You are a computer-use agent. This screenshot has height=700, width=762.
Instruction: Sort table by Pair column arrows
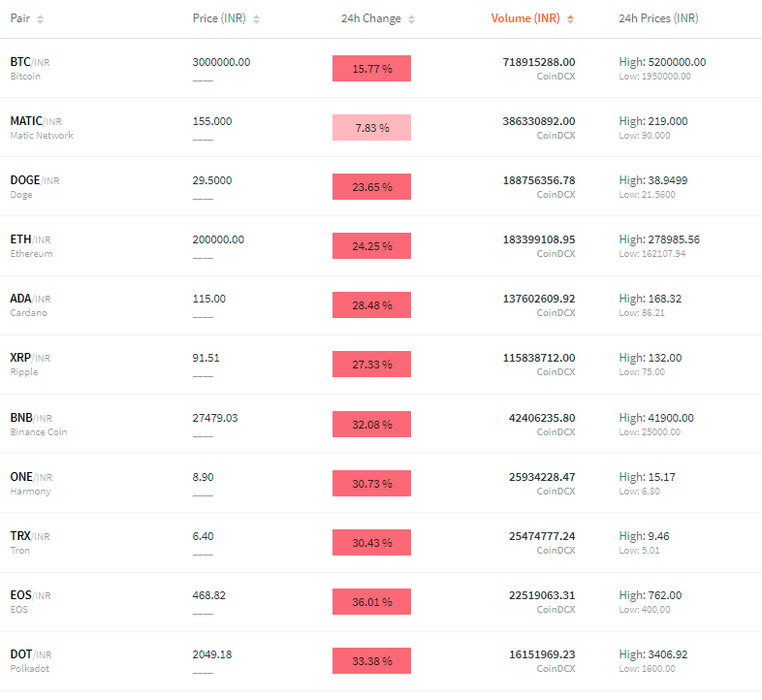pos(41,19)
